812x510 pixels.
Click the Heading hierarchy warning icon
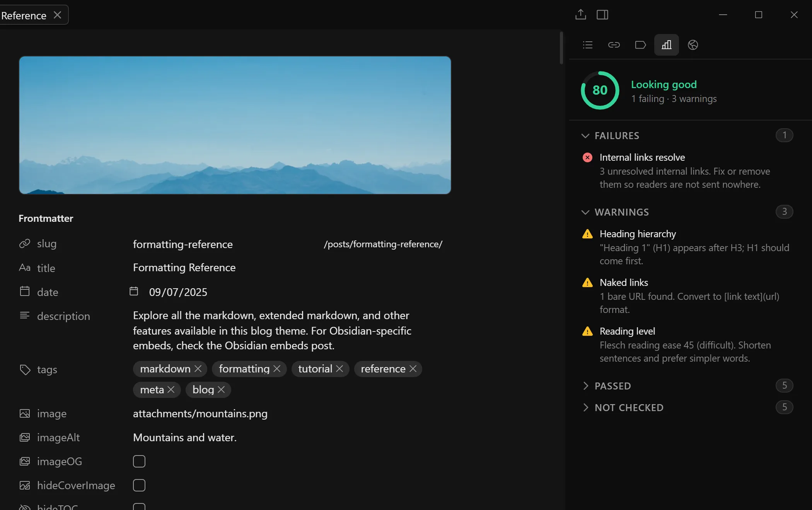pyautogui.click(x=587, y=234)
